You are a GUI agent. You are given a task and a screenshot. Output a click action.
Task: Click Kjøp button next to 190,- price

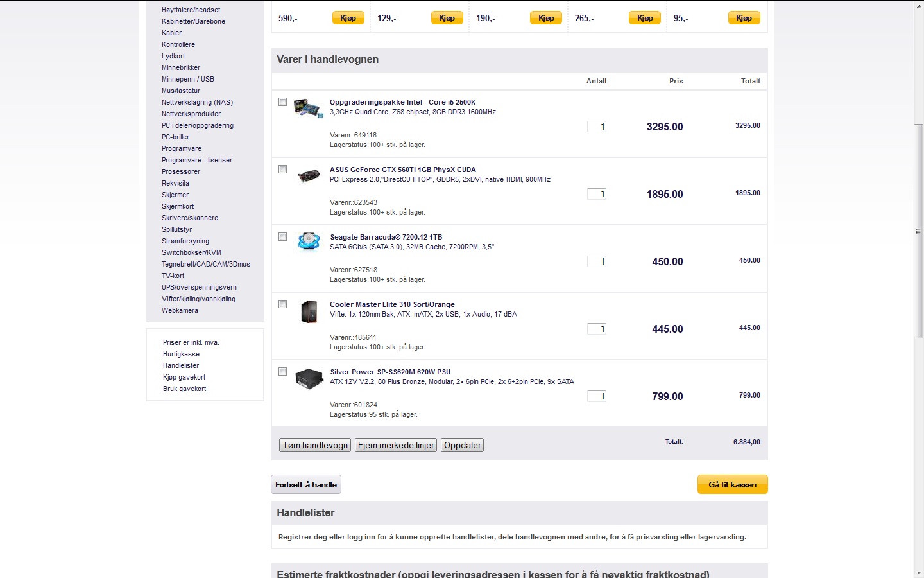tap(546, 18)
